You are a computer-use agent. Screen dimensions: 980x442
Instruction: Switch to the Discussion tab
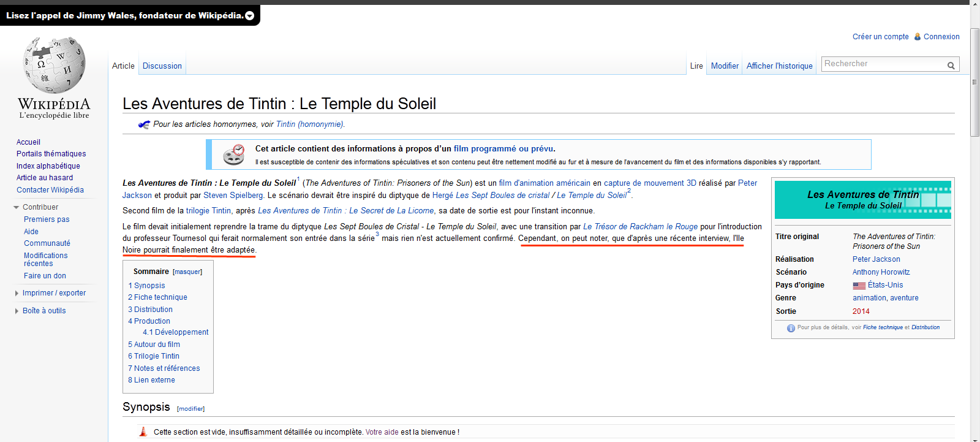click(162, 66)
